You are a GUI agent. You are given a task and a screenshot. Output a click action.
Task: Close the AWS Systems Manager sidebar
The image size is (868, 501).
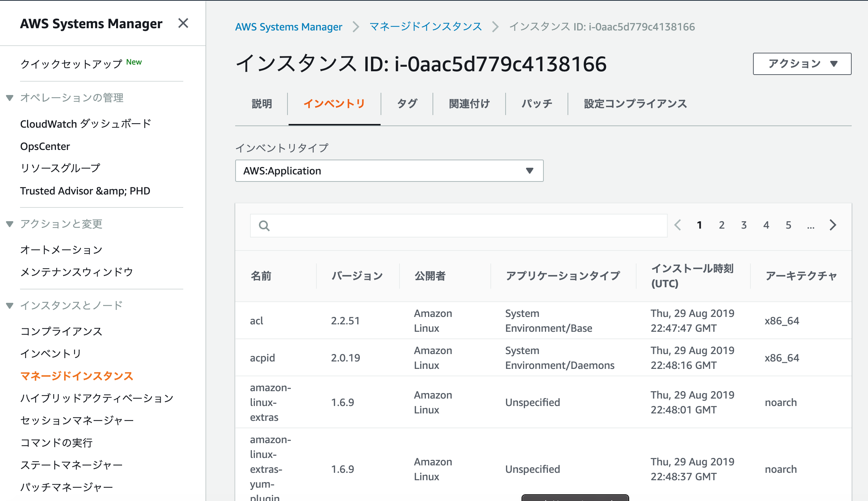pyautogui.click(x=183, y=23)
